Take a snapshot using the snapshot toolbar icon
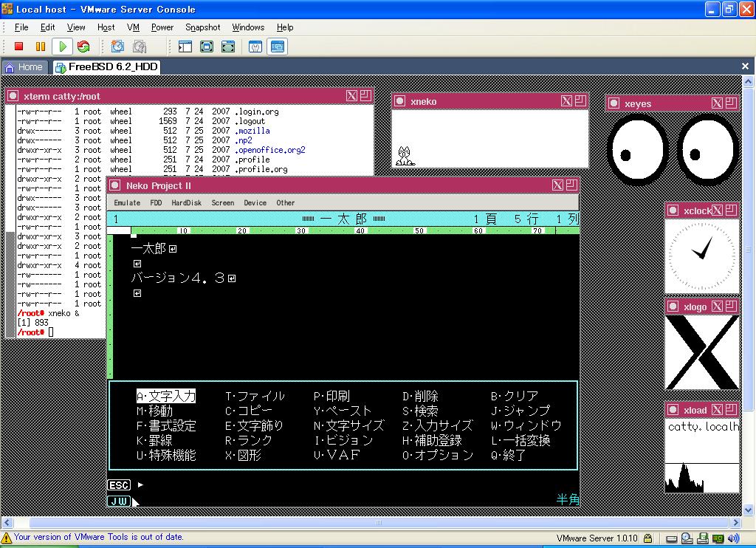The width and height of the screenshot is (756, 548). (x=117, y=47)
